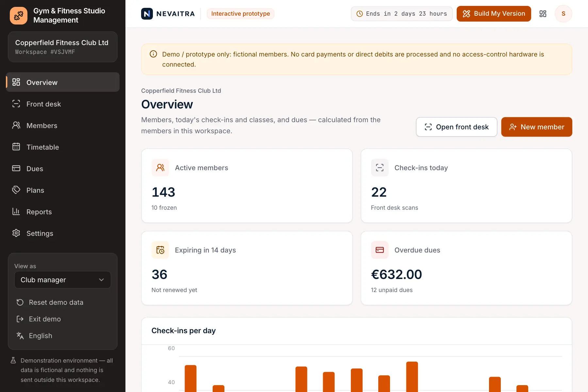Click the 'Not renewed yet' label
Image resolution: width=588 pixels, height=392 pixels.
[174, 290]
